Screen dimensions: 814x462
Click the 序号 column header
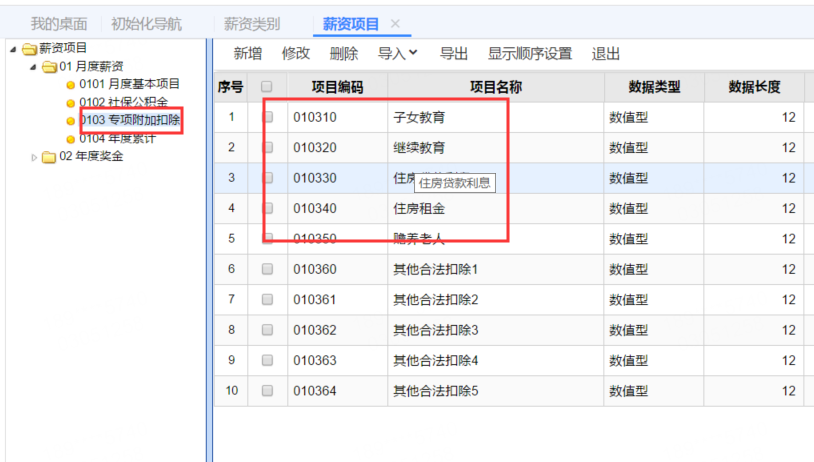point(230,87)
